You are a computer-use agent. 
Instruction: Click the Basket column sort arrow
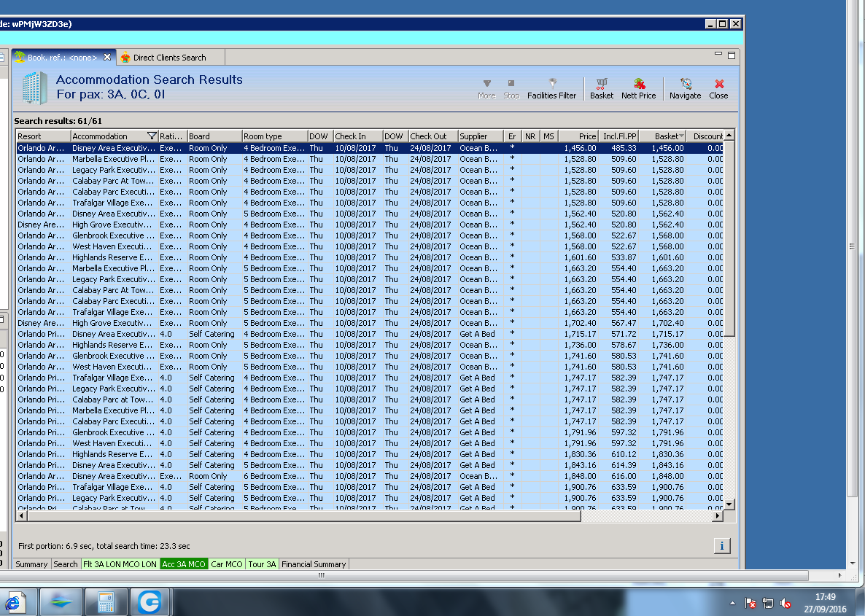682,136
